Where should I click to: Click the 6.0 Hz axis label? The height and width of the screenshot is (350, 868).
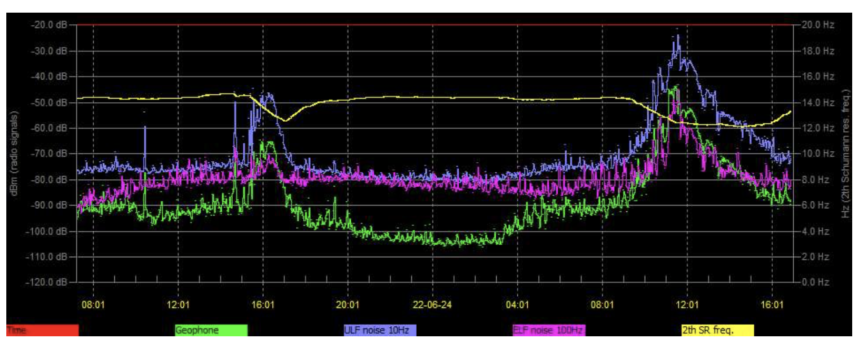[x=816, y=205]
